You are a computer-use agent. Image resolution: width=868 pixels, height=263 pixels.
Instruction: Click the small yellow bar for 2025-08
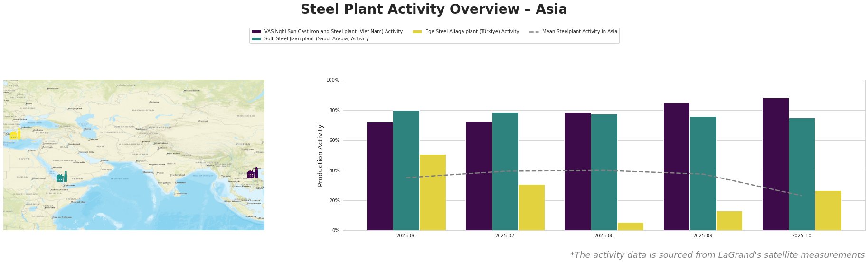pos(630,226)
